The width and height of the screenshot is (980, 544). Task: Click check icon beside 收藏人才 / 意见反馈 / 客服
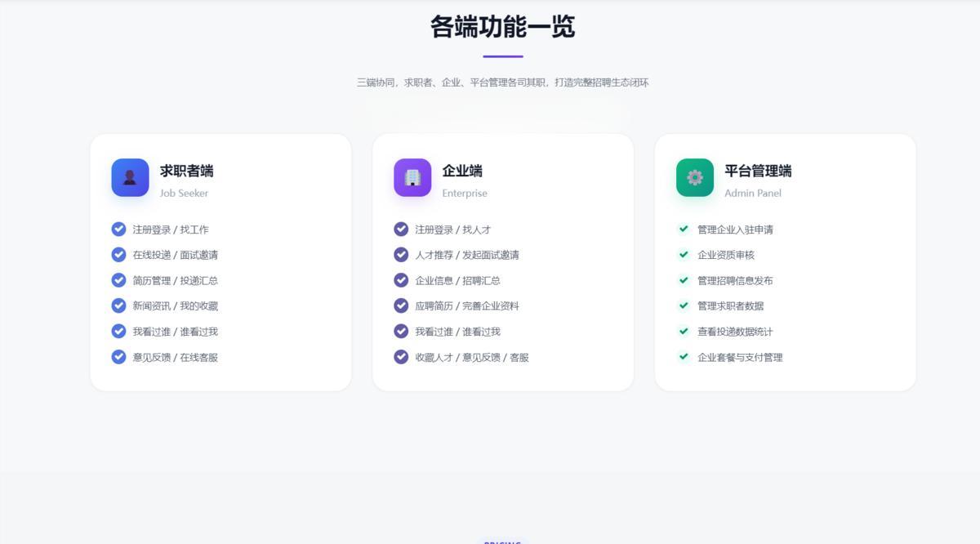tap(401, 357)
